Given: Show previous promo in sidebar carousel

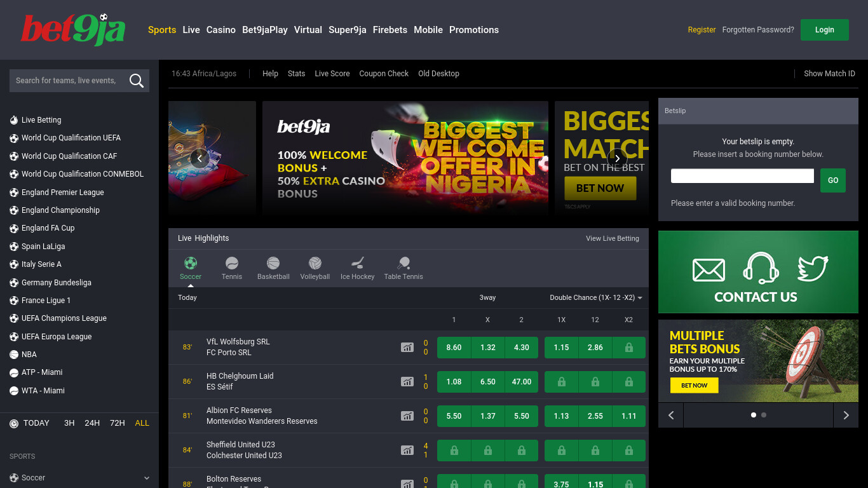Looking at the screenshot, I should [671, 416].
